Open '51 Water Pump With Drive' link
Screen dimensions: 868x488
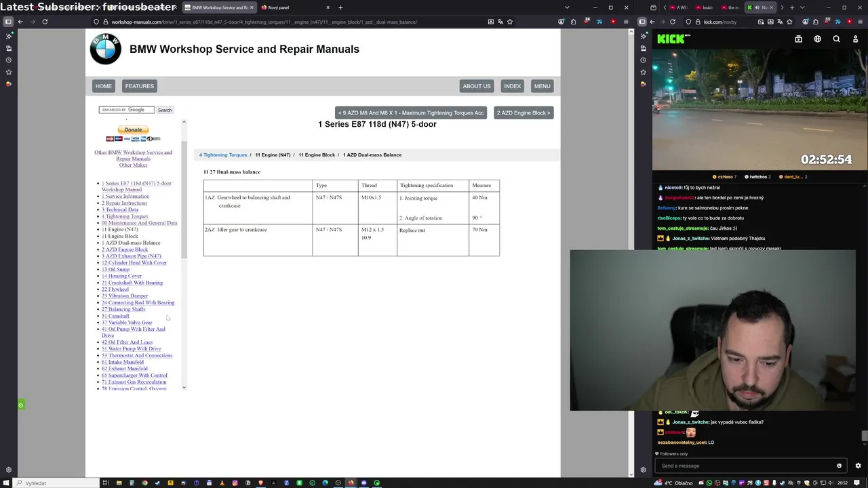[132, 348]
